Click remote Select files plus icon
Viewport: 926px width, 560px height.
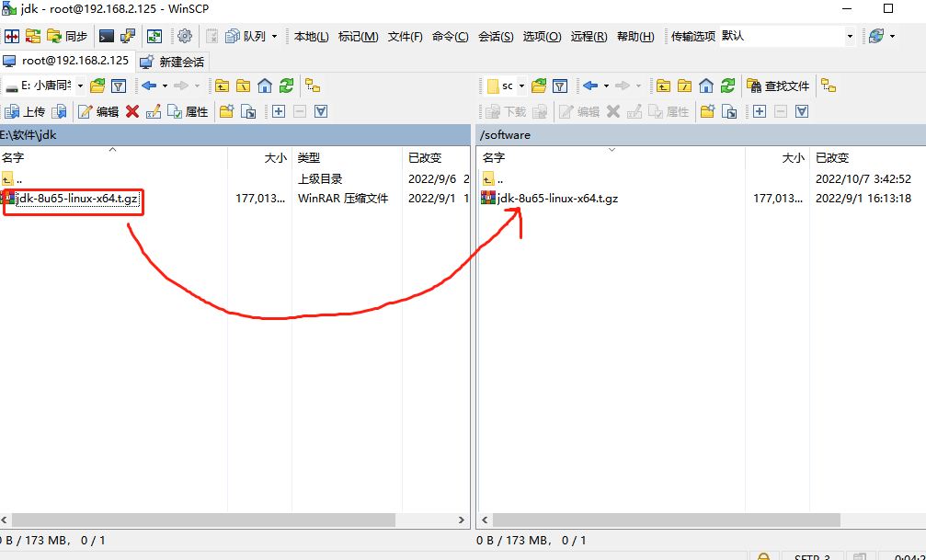(x=760, y=111)
